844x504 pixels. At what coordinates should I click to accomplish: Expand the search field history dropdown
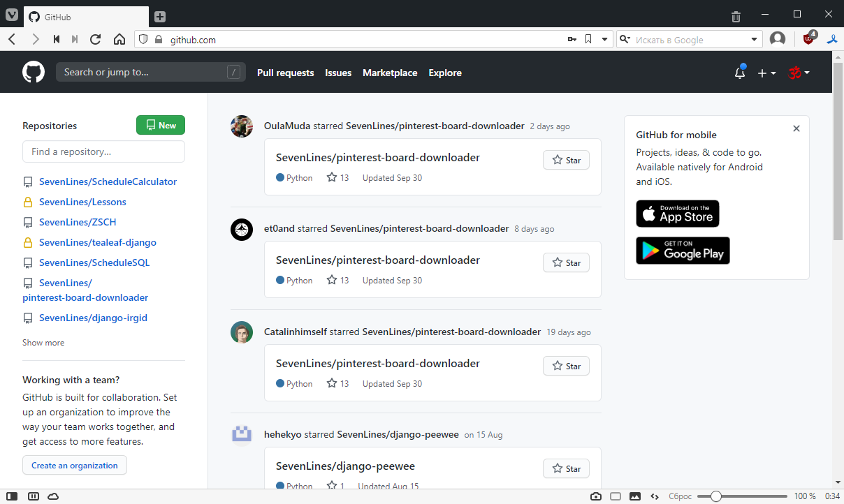click(755, 40)
